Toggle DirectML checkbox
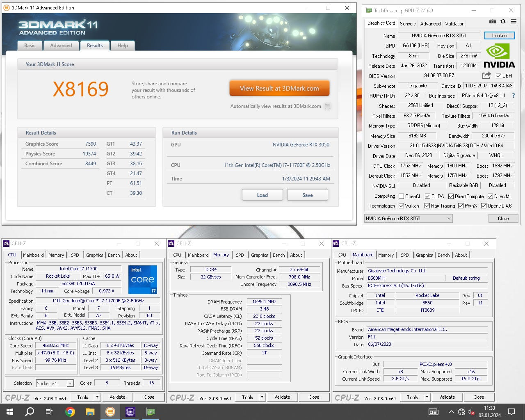 click(x=490, y=196)
